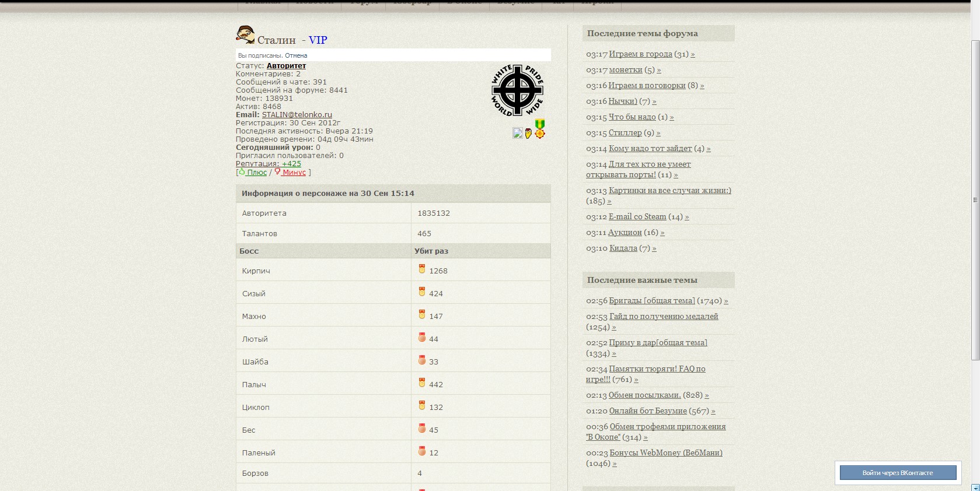Open the Аукцион forum topic
This screenshot has width=980, height=491.
point(625,232)
